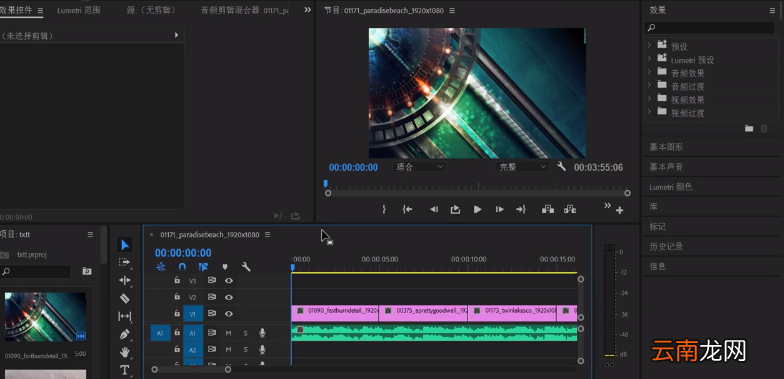
Task: Click the Program monitor playhead marker
Action: click(x=326, y=184)
